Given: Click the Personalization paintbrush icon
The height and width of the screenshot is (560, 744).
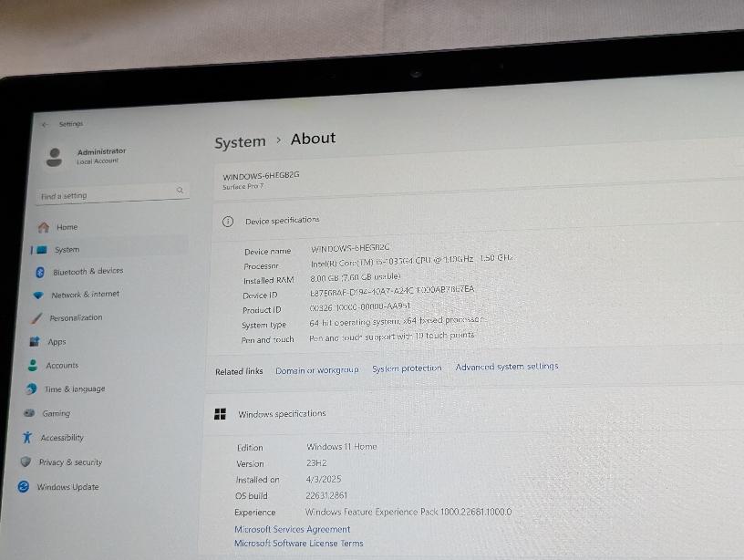Looking at the screenshot, I should pyautogui.click(x=36, y=318).
